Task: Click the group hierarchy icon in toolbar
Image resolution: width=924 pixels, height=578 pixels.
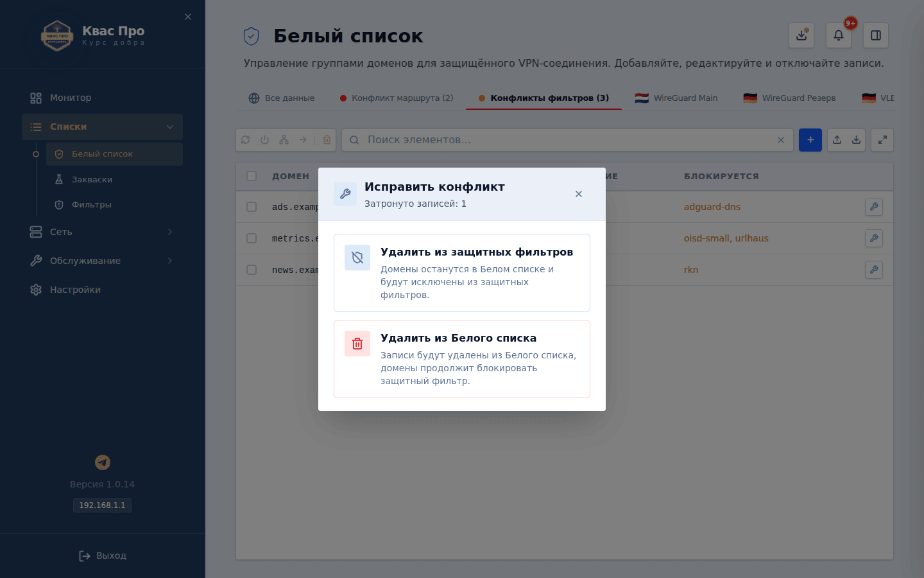Action: point(284,140)
